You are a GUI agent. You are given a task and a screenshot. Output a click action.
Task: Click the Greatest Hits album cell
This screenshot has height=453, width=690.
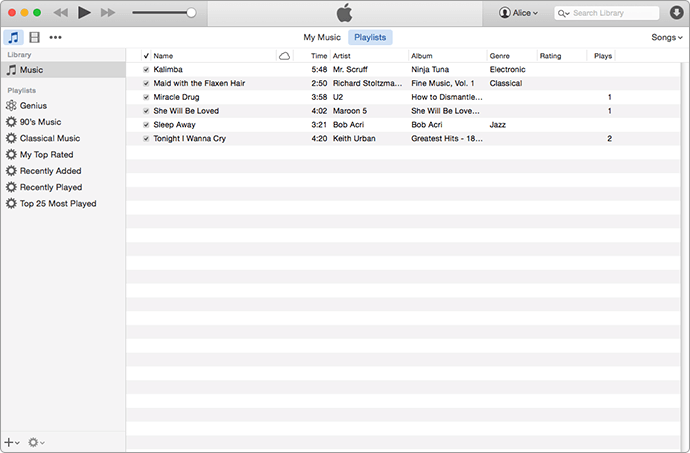pyautogui.click(x=447, y=139)
